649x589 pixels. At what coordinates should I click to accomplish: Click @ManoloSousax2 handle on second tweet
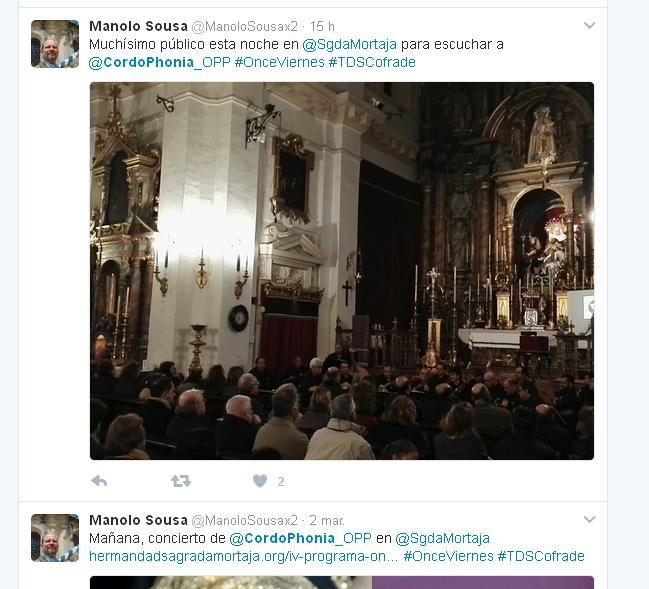(x=245, y=520)
